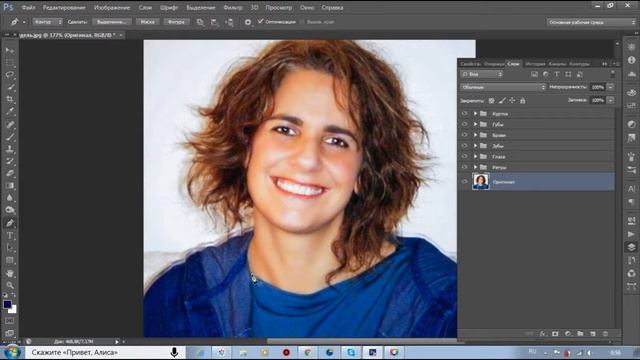Switch to the Каналы tab
The width and height of the screenshot is (640, 360).
coord(557,64)
